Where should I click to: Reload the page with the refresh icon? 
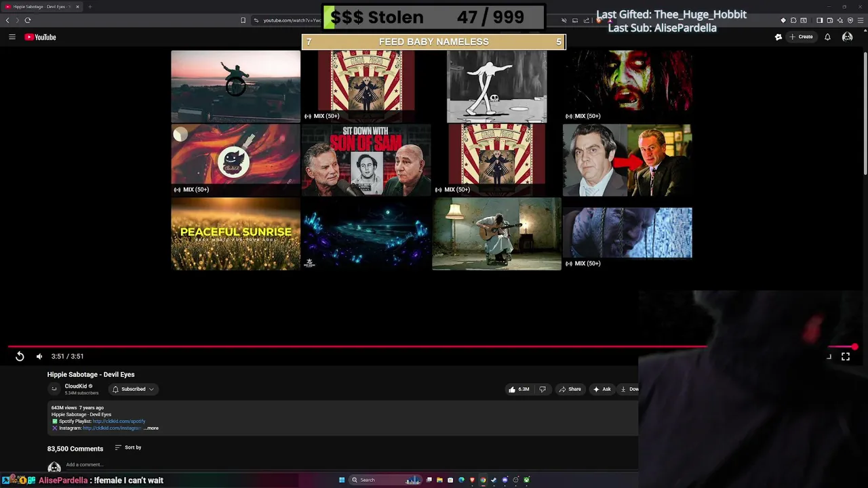[x=27, y=20]
